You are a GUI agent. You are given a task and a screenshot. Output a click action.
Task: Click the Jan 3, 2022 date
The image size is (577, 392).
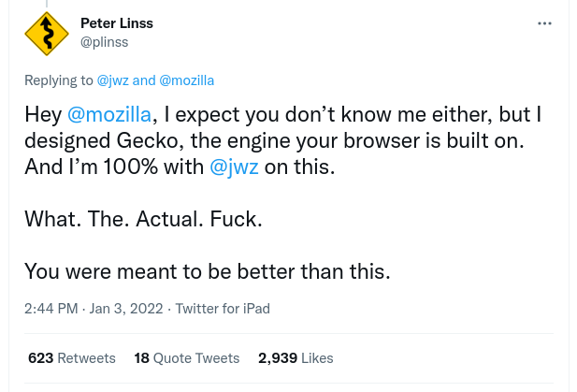tap(126, 309)
